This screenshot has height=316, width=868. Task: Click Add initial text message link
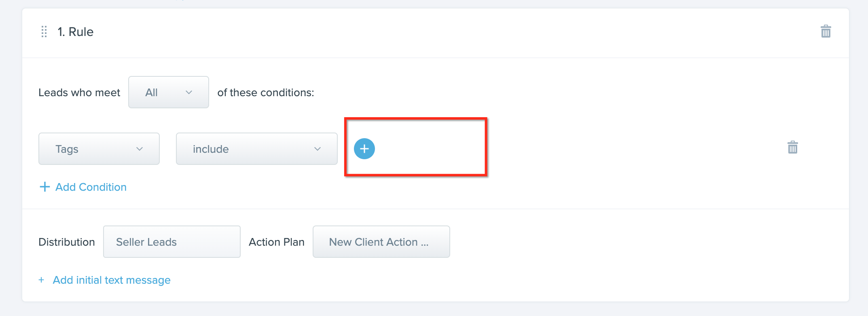(x=112, y=280)
